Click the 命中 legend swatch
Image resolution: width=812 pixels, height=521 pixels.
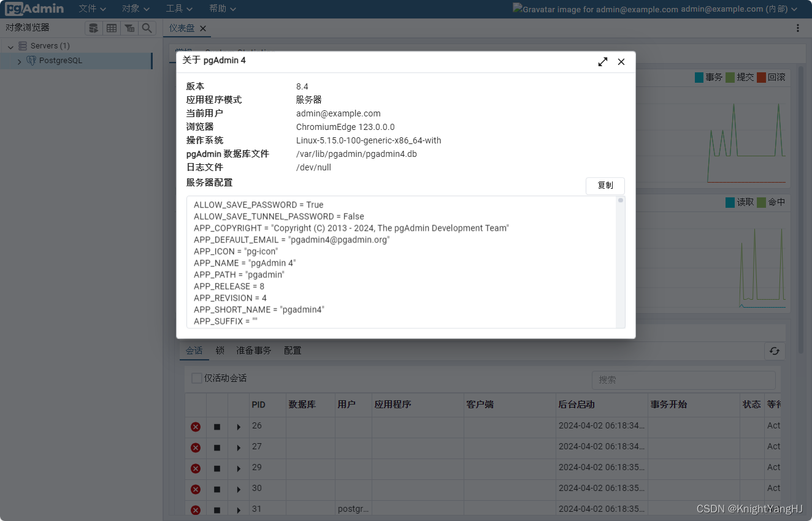tap(762, 202)
